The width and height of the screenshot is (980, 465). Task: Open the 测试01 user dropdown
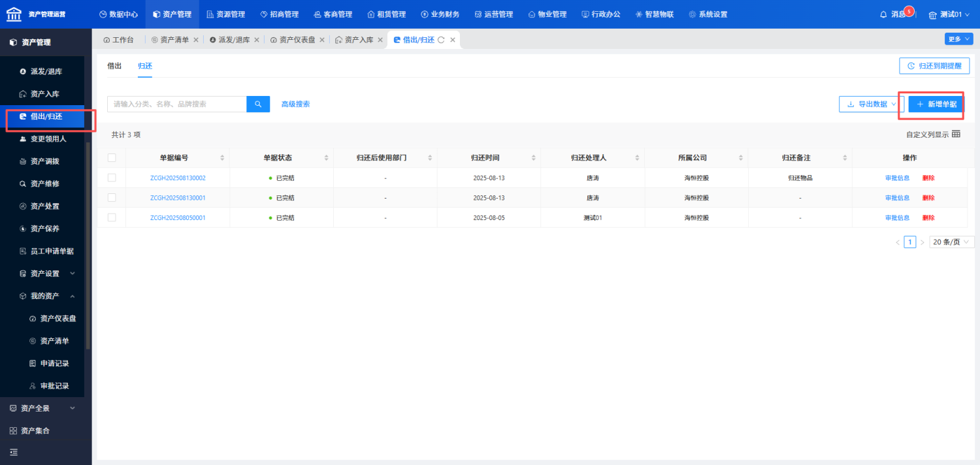pos(949,14)
